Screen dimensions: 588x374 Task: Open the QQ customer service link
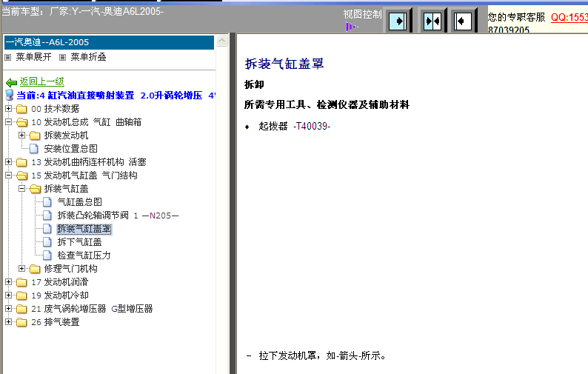(x=569, y=17)
